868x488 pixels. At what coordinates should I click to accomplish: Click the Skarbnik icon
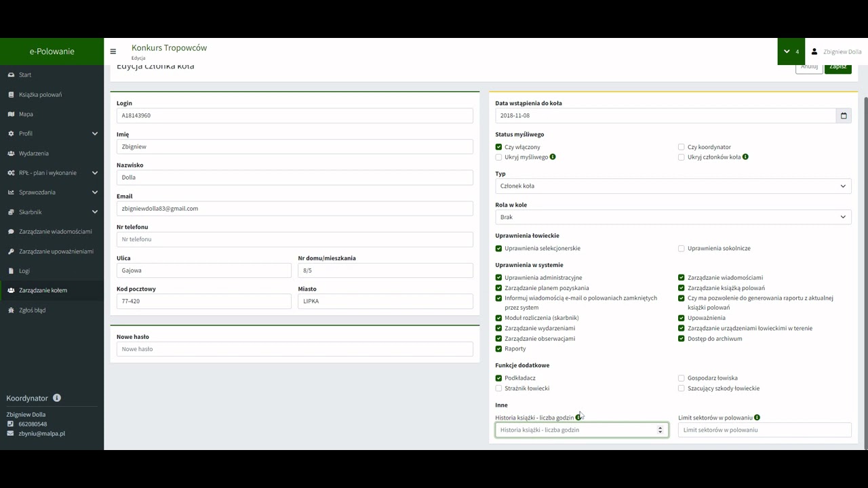(11, 212)
